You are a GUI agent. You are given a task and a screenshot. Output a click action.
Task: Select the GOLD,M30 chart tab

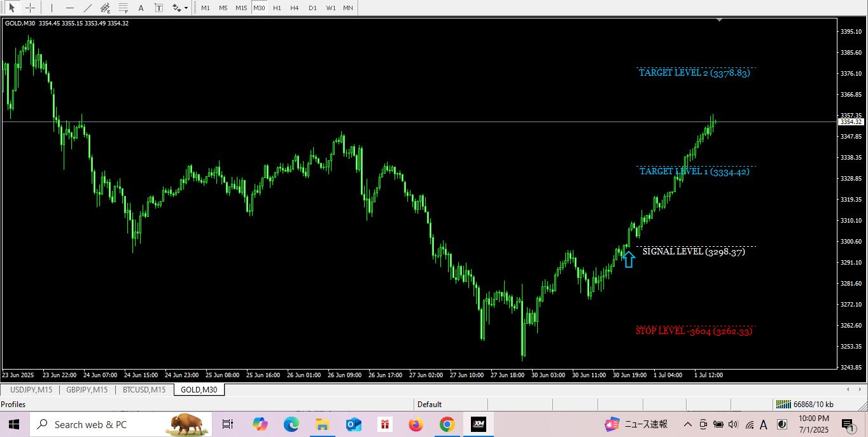coord(199,390)
